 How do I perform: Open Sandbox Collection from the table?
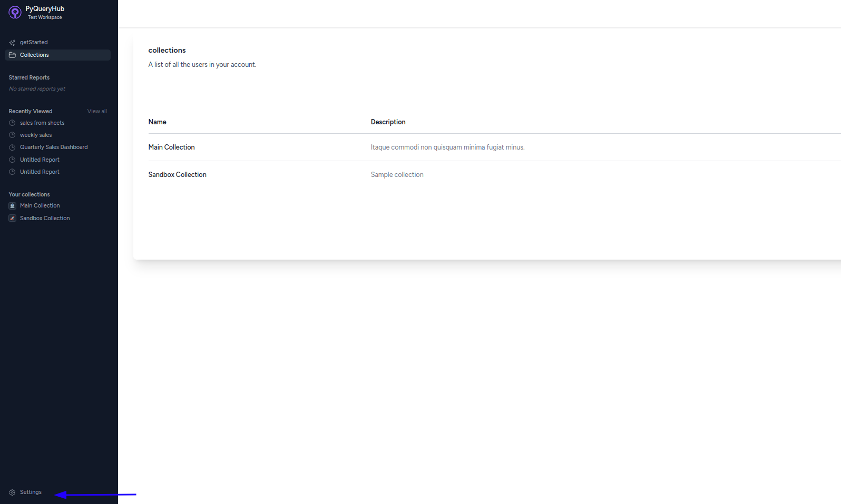pos(177,175)
